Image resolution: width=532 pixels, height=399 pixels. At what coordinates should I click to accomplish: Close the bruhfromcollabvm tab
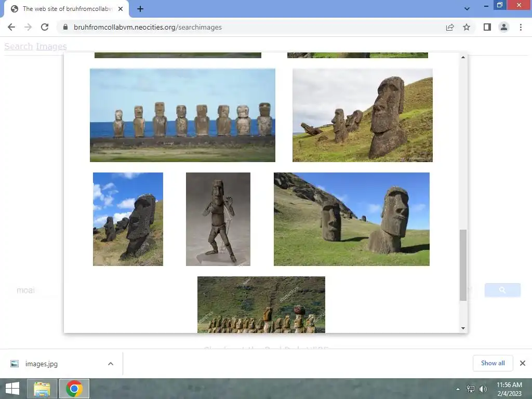tap(121, 9)
